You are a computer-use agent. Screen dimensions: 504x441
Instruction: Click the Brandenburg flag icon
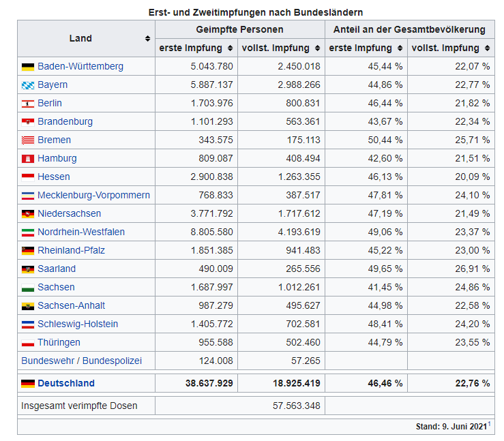tap(28, 122)
